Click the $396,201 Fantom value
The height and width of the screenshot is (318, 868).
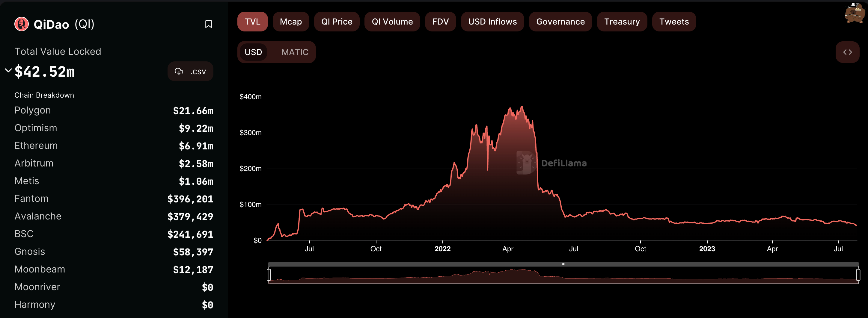pos(190,199)
